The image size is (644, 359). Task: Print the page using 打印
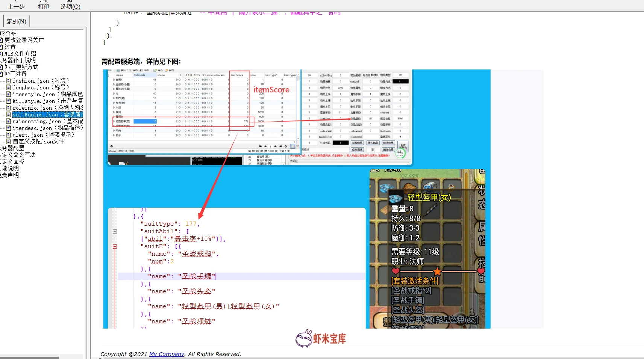[43, 6]
